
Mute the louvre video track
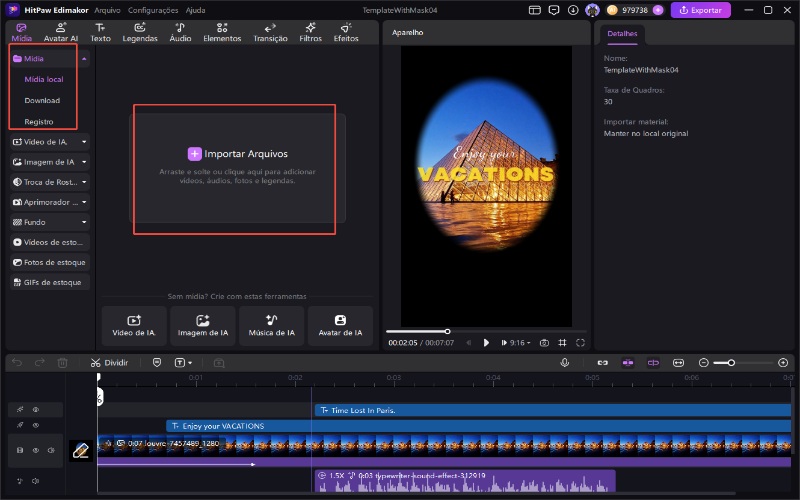pyautogui.click(x=51, y=451)
